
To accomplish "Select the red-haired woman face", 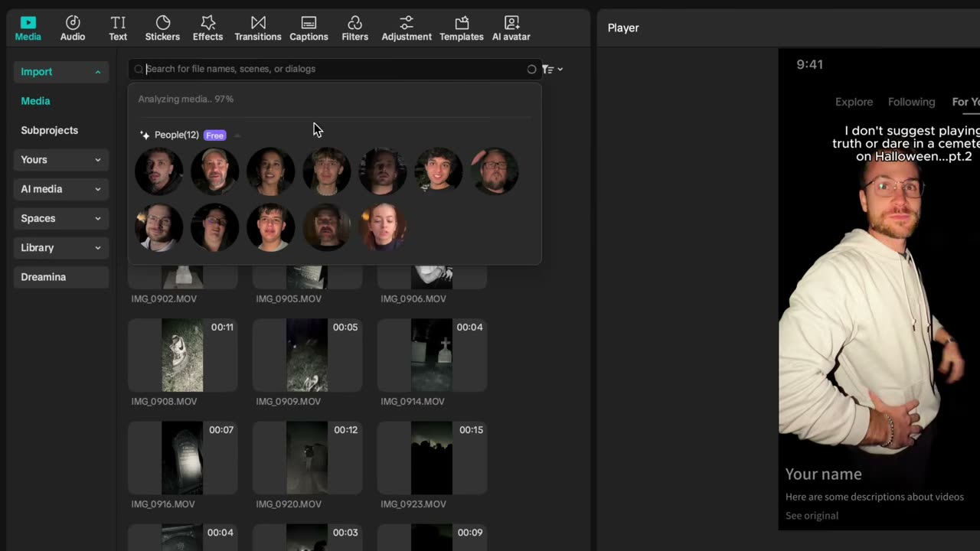I will click(x=382, y=227).
